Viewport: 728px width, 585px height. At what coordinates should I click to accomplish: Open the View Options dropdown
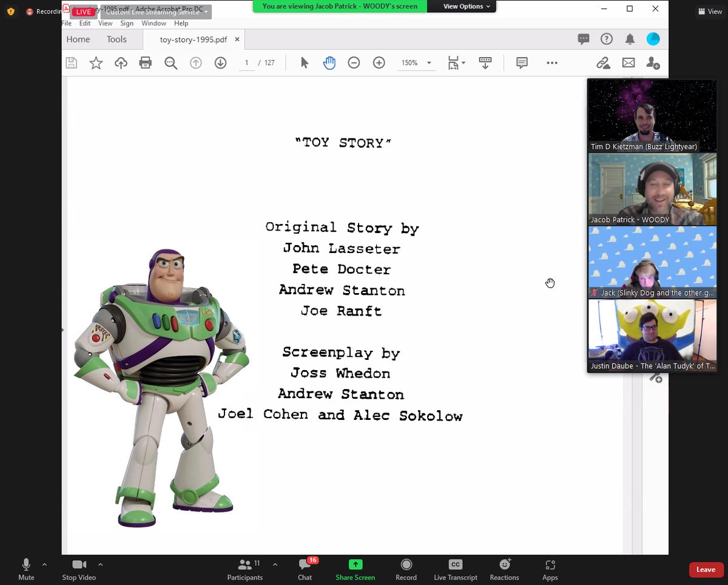point(467,6)
